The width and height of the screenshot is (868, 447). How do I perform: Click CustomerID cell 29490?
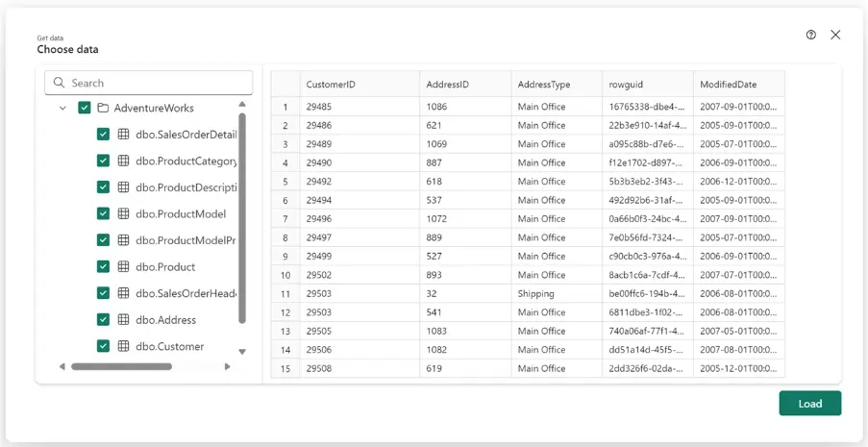tap(360, 162)
